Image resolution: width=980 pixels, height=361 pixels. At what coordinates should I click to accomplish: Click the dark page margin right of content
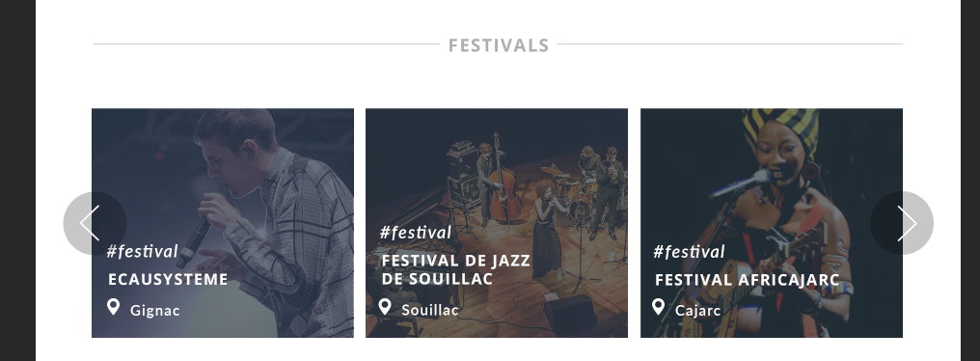tap(970, 180)
